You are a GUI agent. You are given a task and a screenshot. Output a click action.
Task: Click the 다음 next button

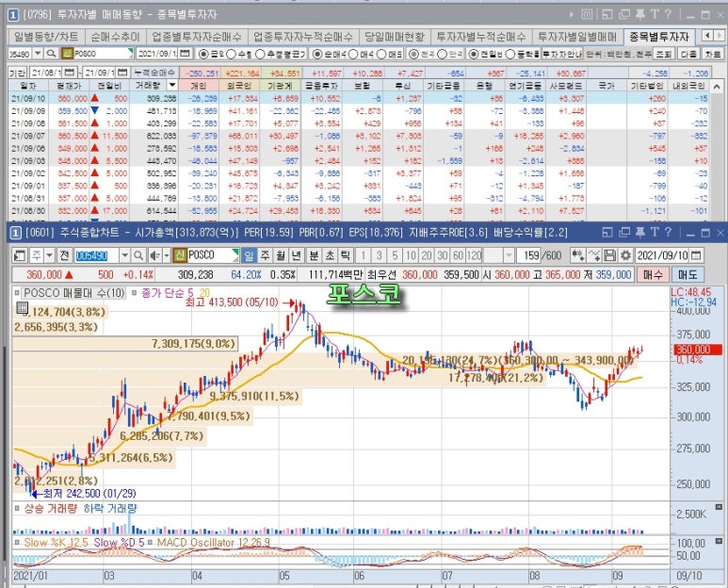click(688, 54)
